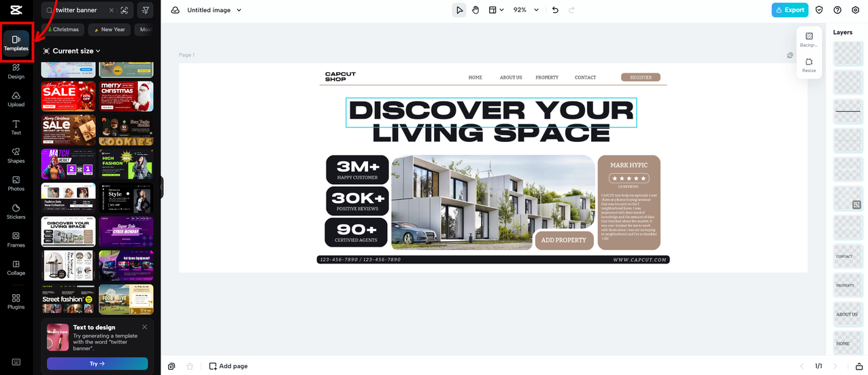This screenshot has width=868, height=375.
Task: Expand the Current size dropdown
Action: (x=72, y=51)
